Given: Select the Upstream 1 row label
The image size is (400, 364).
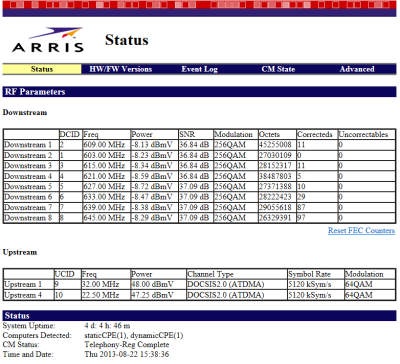Looking at the screenshot, I should pyautogui.click(x=23, y=285).
